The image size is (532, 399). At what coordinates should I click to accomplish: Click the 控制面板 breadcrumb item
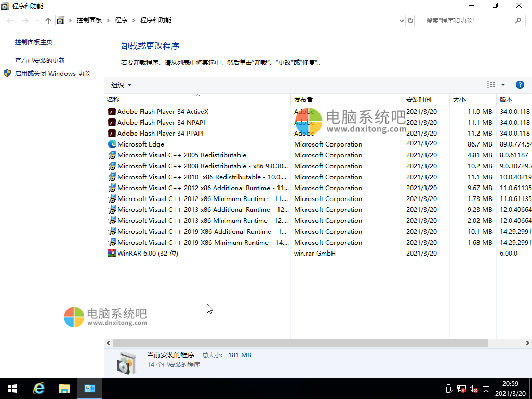click(89, 20)
